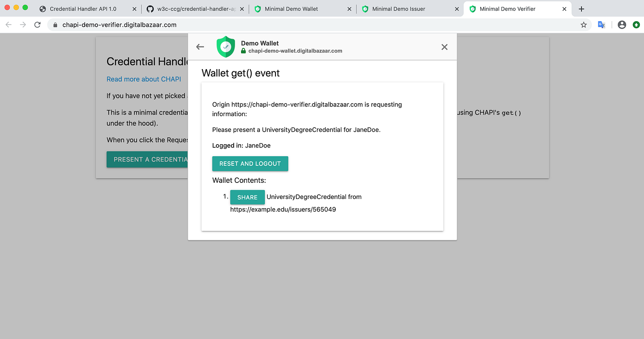This screenshot has width=644, height=339.
Task: Click the RESET AND LOGOUT button
Action: [x=250, y=164]
